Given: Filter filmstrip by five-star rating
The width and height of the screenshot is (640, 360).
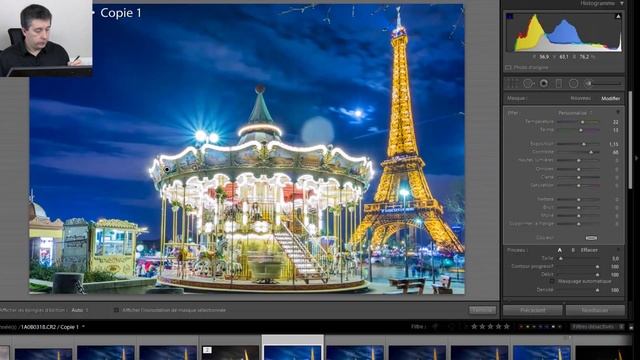Looking at the screenshot, I should click(507, 327).
